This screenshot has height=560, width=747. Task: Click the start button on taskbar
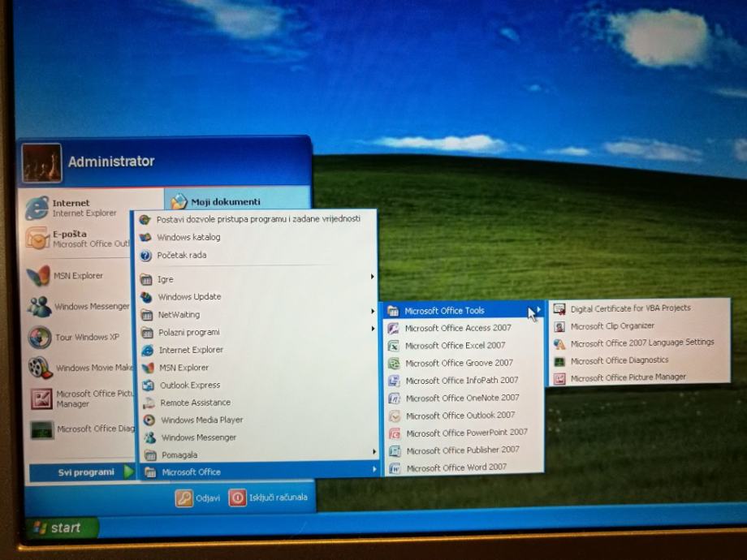pos(63,528)
